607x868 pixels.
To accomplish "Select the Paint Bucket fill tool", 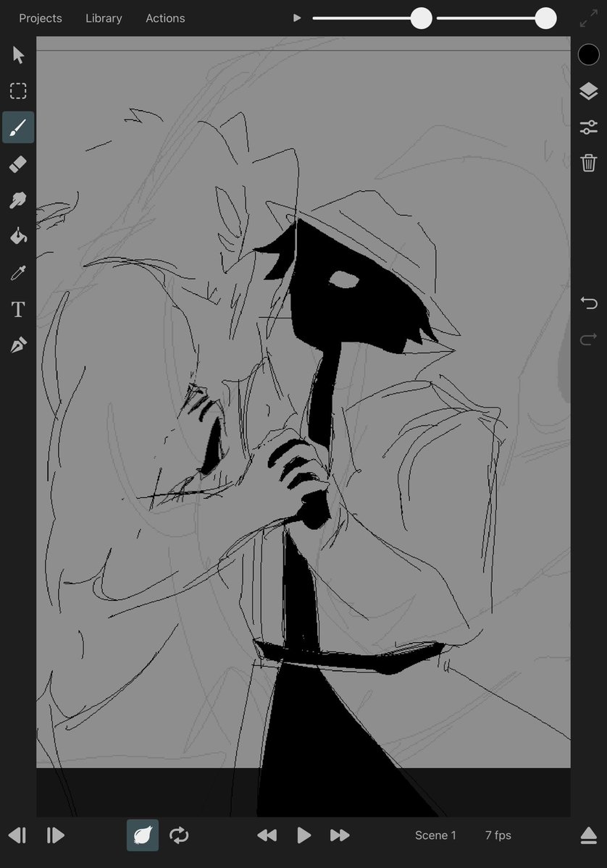I will (x=18, y=236).
